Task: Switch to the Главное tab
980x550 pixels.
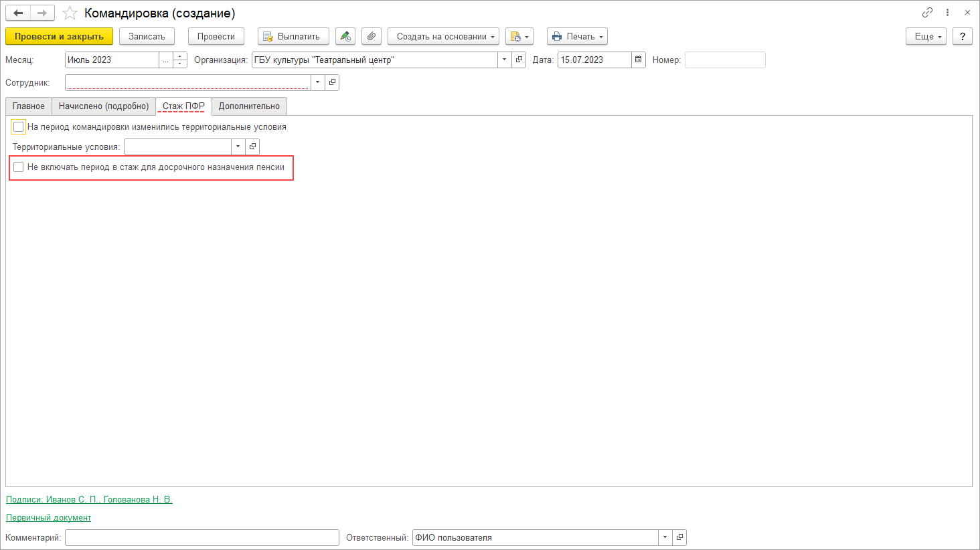Action: point(29,106)
